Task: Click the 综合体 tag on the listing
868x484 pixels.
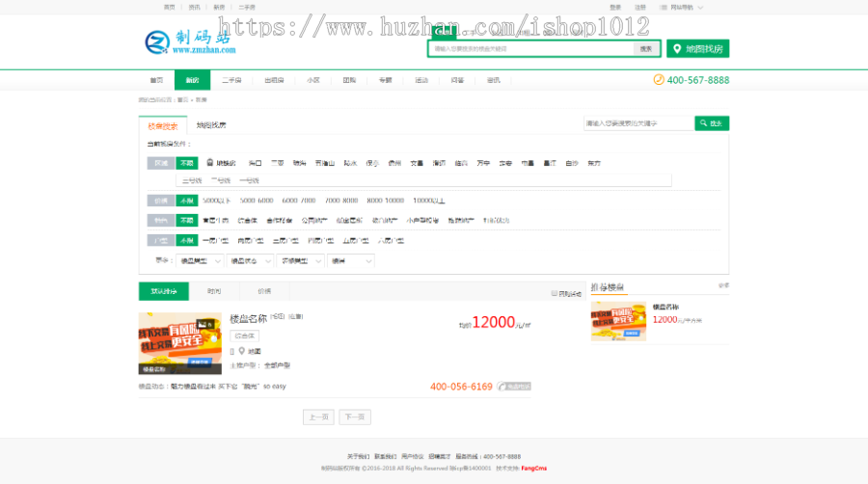Action: pyautogui.click(x=244, y=336)
